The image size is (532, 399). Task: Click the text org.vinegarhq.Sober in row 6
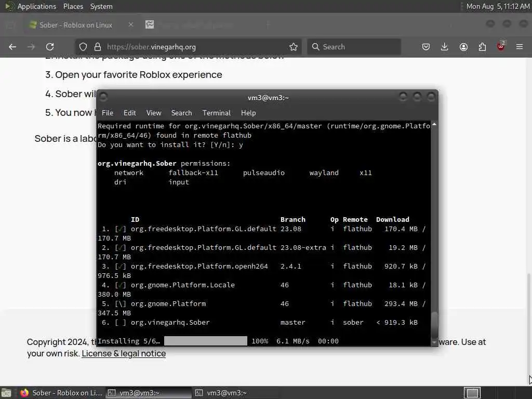170,322
